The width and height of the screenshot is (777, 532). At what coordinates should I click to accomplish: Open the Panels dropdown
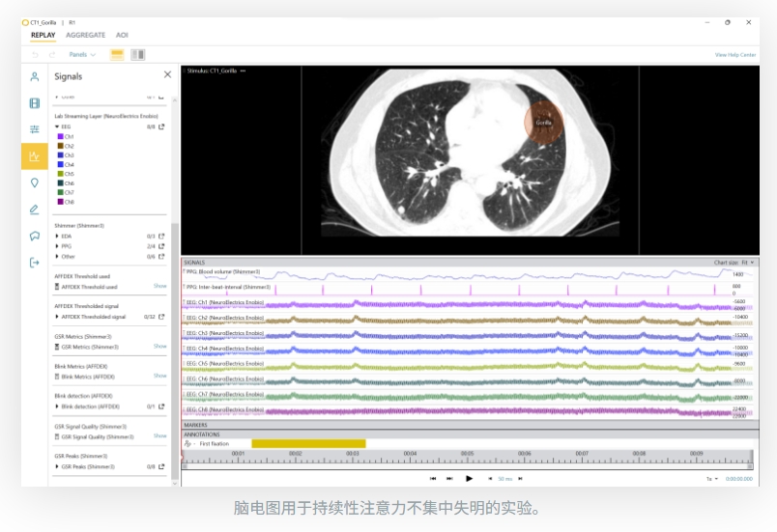82,55
